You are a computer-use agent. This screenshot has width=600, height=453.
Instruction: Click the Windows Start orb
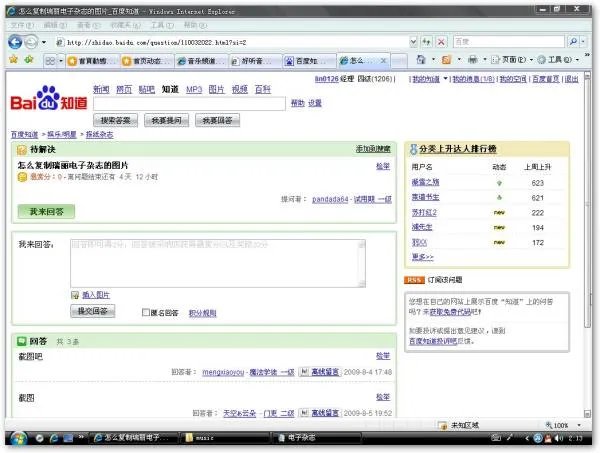coord(18,438)
